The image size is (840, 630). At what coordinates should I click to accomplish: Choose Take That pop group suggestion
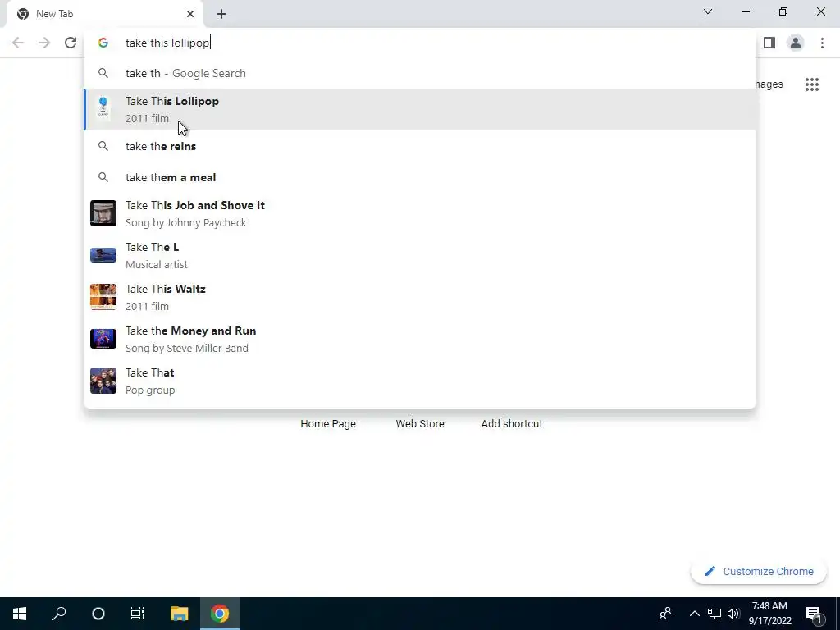420,381
